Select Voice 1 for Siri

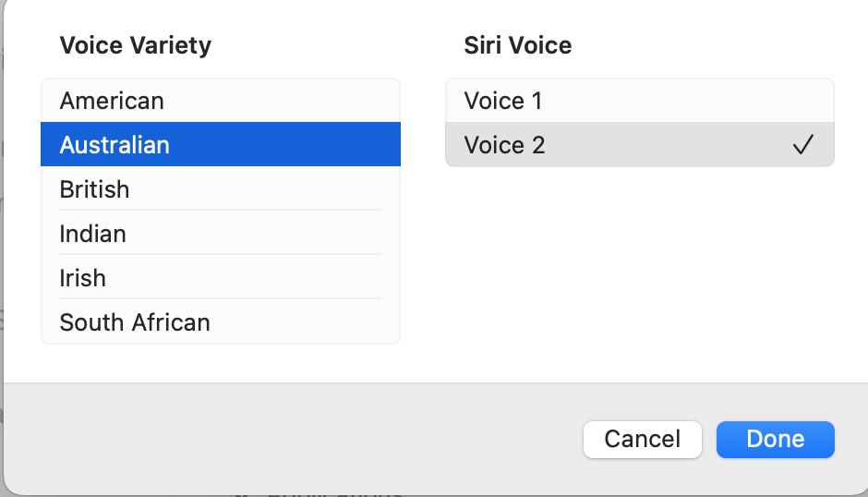pos(503,101)
